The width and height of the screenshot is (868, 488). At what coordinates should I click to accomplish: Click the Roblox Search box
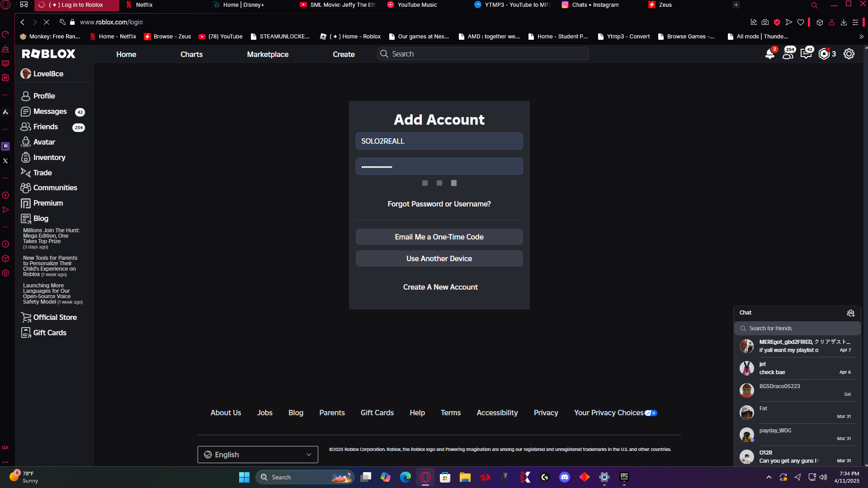tap(483, 54)
